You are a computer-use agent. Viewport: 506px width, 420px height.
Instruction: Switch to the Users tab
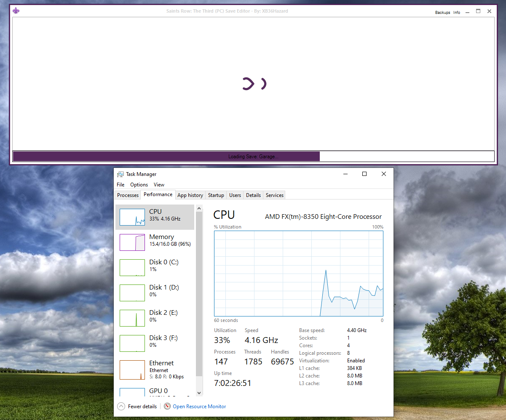[x=235, y=195]
